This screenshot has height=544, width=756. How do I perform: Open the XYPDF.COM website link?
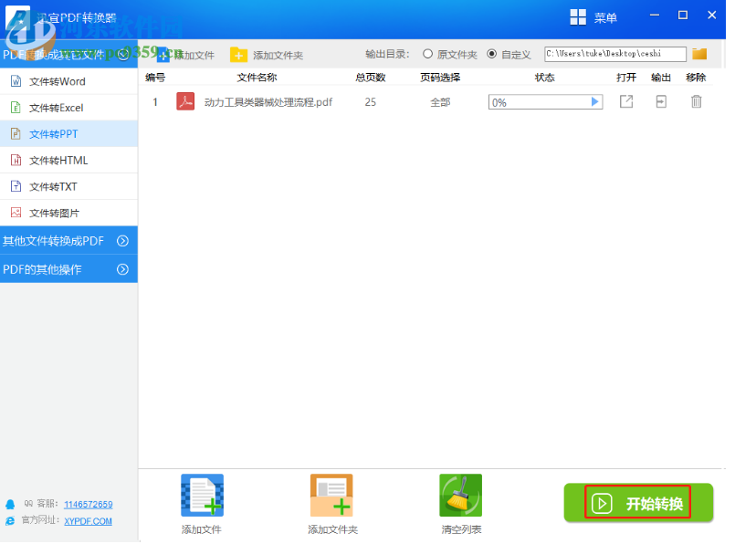89,521
